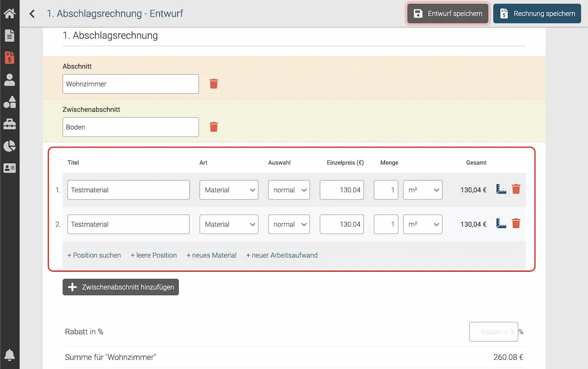Click the Gesamt column header
Screen dimensions: 588x369
point(476,163)
